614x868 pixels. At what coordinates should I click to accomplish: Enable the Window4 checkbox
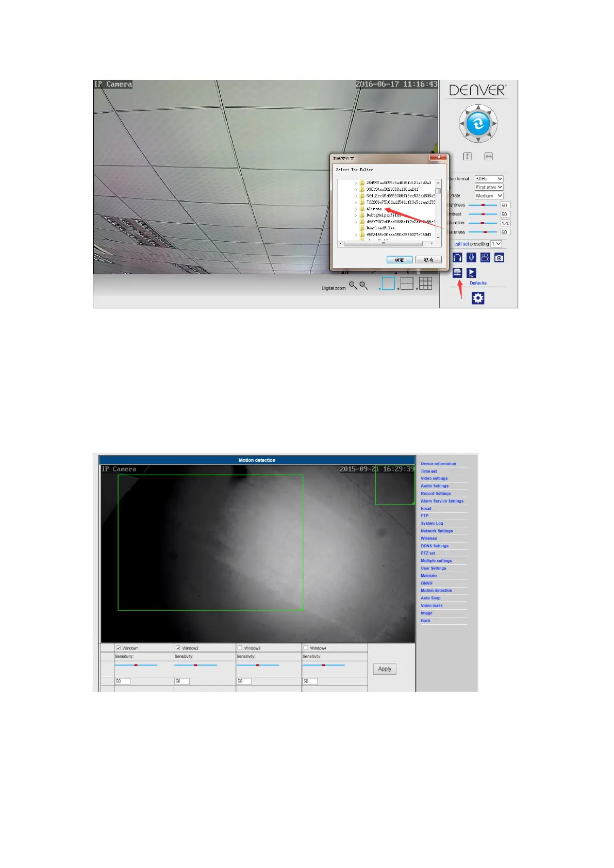pyautogui.click(x=306, y=648)
